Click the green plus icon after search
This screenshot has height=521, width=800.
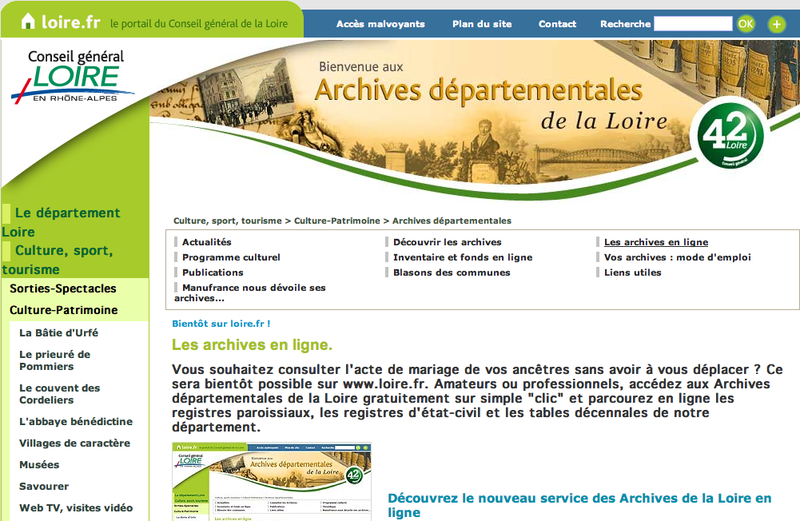(777, 24)
